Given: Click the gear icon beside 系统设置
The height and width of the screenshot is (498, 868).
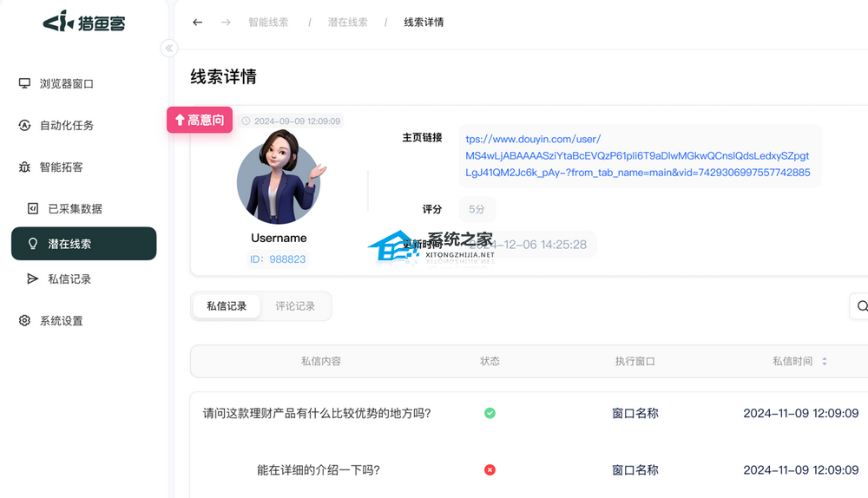Looking at the screenshot, I should pyautogui.click(x=24, y=320).
